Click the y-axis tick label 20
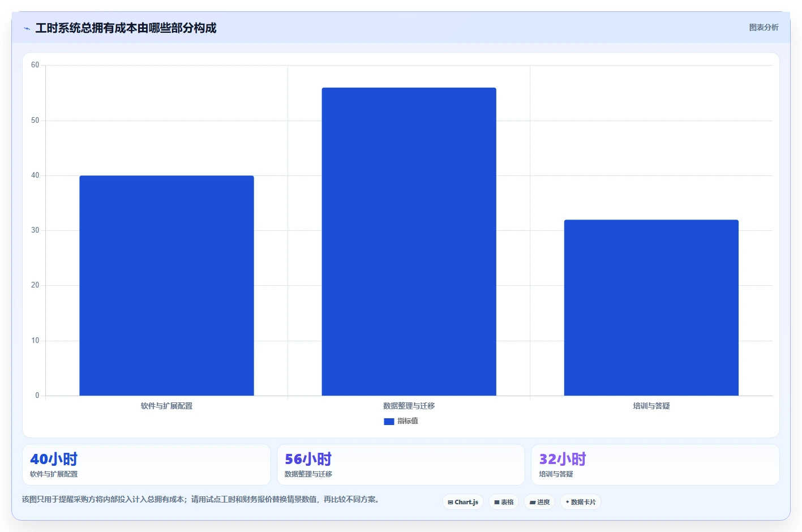The height and width of the screenshot is (532, 802). tap(35, 285)
